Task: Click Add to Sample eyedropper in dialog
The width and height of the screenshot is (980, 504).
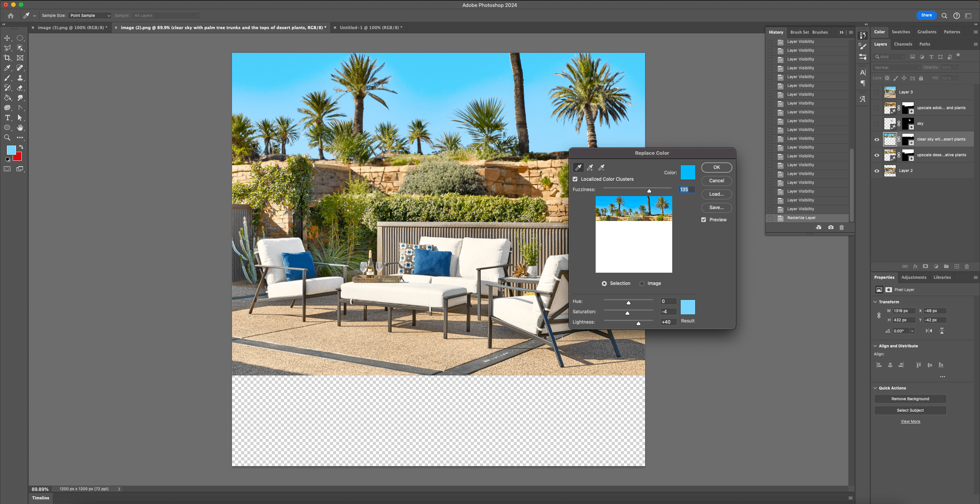Action: click(x=590, y=167)
